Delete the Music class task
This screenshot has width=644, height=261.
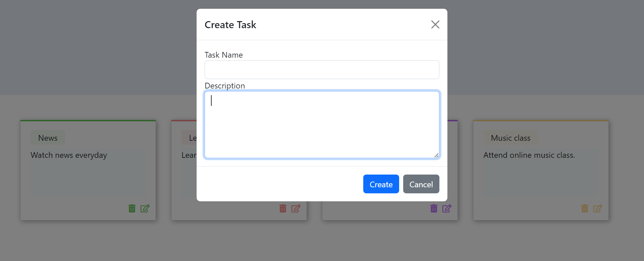pos(585,208)
